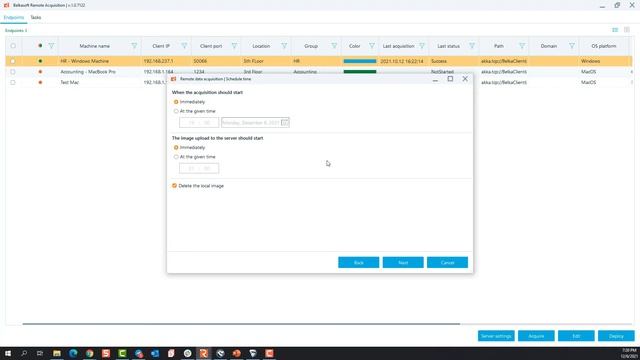
Task: Filter the Machine name column
Action: coord(134,46)
